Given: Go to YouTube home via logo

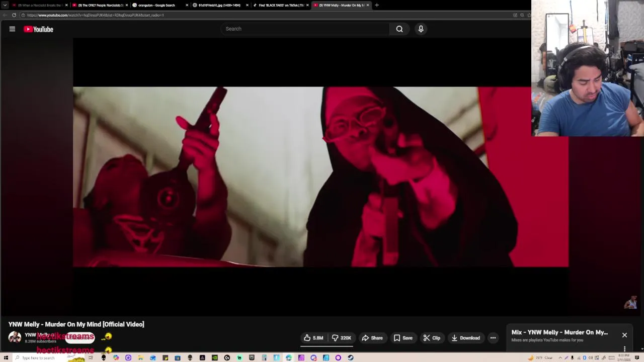Looking at the screenshot, I should coord(38,29).
